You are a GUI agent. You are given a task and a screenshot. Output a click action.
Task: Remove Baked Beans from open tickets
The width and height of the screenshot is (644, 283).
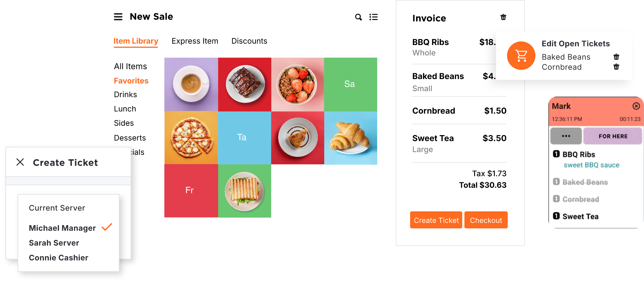[x=616, y=57]
